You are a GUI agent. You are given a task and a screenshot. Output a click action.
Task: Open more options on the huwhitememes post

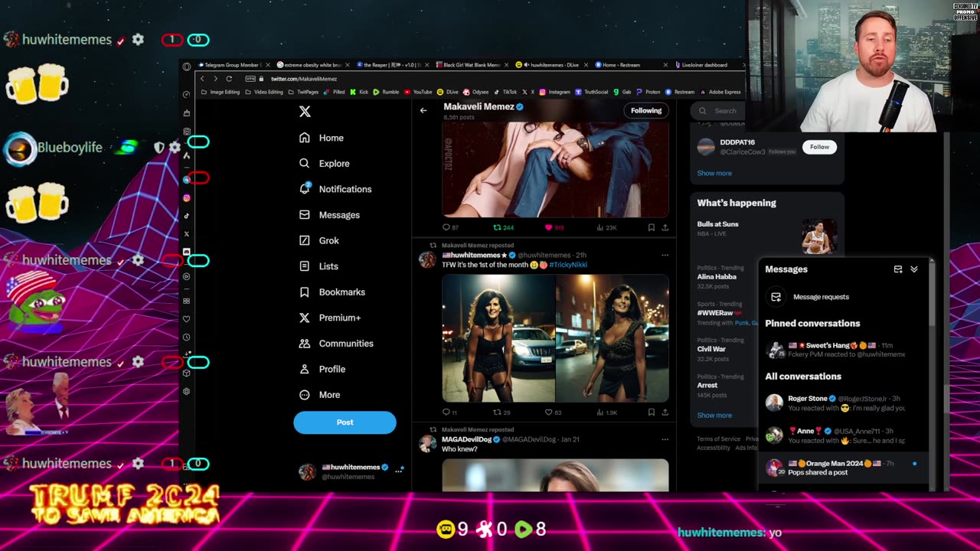tap(665, 255)
